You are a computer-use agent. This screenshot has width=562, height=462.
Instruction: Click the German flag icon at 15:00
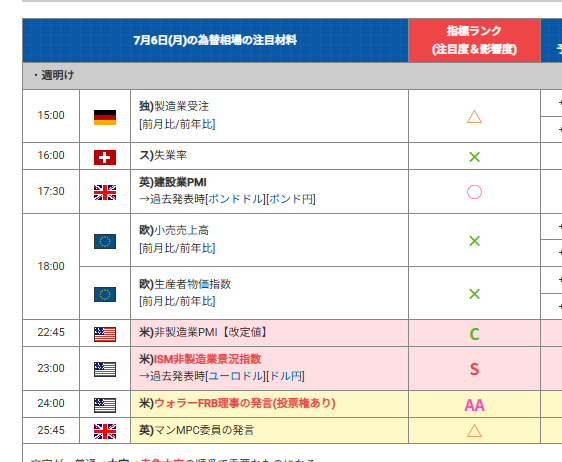(x=105, y=117)
